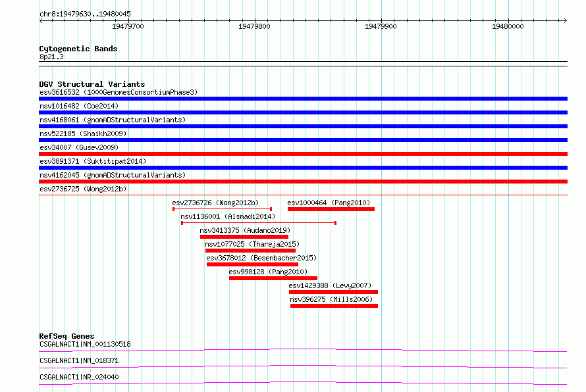The width and height of the screenshot is (586, 392).
Task: Click the red bar under esv34007
Action: [x=303, y=154]
